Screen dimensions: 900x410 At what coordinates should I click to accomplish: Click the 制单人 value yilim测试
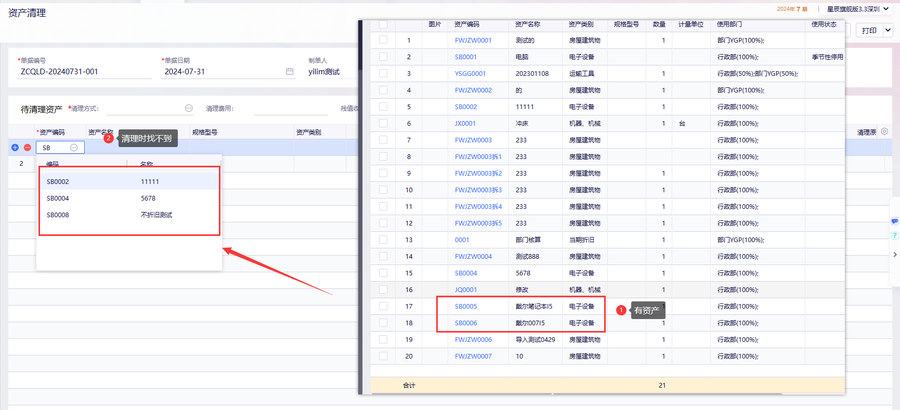tap(324, 72)
